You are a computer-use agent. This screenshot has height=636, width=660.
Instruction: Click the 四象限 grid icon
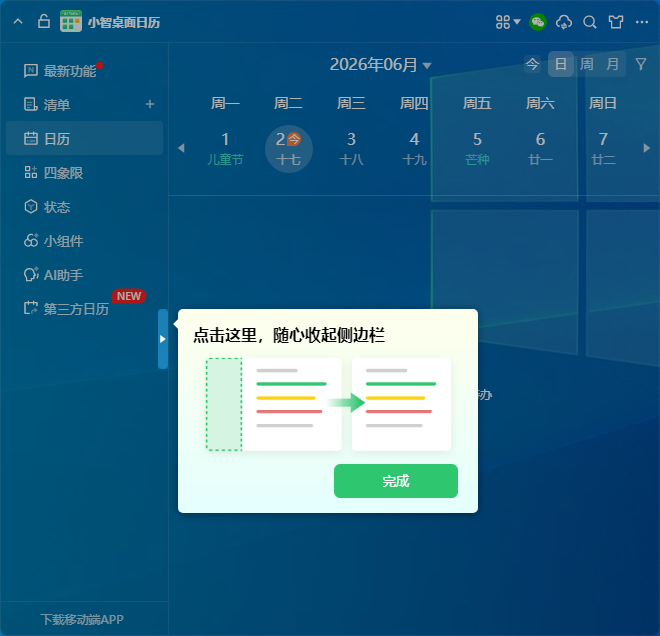tap(31, 173)
